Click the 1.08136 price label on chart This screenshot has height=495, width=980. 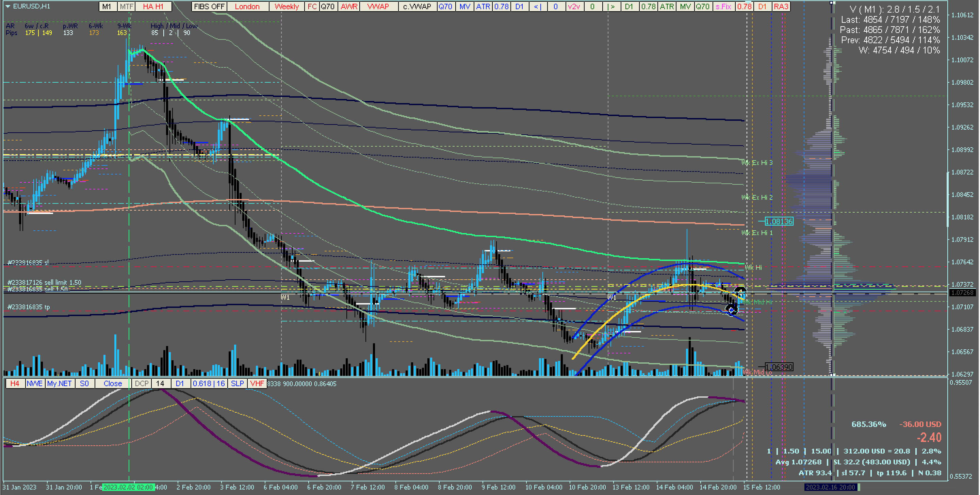coord(779,221)
